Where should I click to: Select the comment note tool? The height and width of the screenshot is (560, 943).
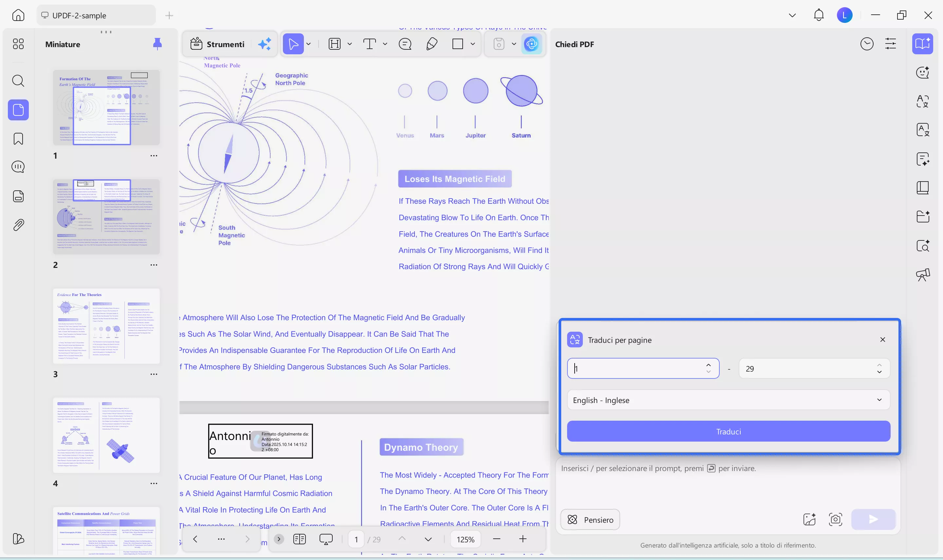[x=405, y=44]
